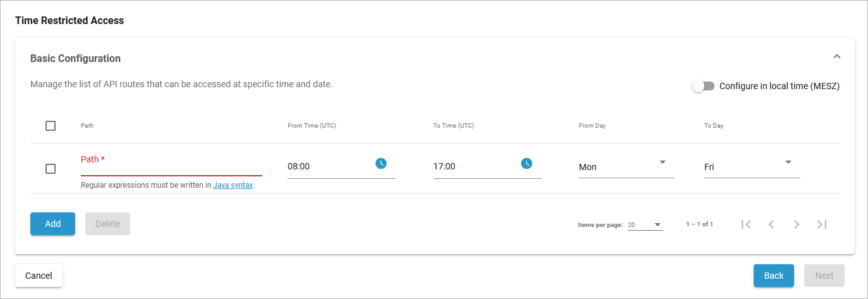The image size is (868, 299).
Task: Click the From Time 08:00 field
Action: (329, 167)
